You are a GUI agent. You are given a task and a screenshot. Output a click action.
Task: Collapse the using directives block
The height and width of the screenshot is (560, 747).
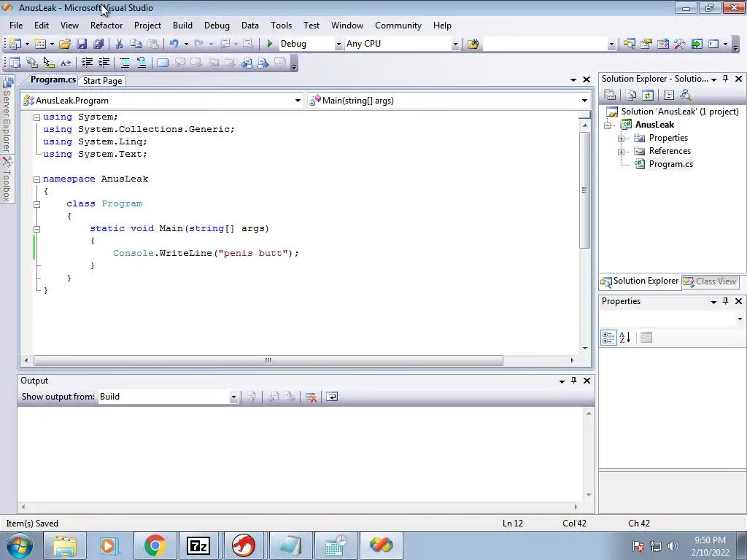tap(36, 117)
